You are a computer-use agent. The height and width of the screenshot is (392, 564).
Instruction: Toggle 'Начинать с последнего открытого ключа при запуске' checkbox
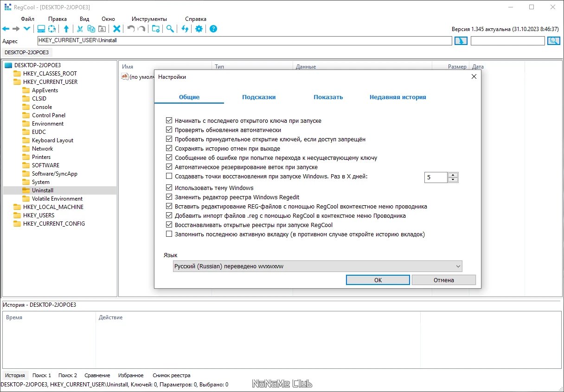[169, 120]
